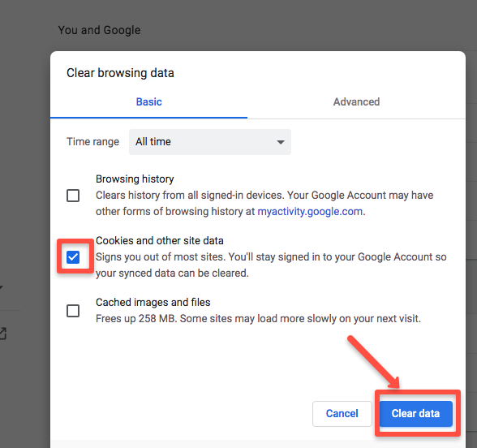Click the Cookies and other site data title
This screenshot has height=448, width=477.
[x=160, y=241]
